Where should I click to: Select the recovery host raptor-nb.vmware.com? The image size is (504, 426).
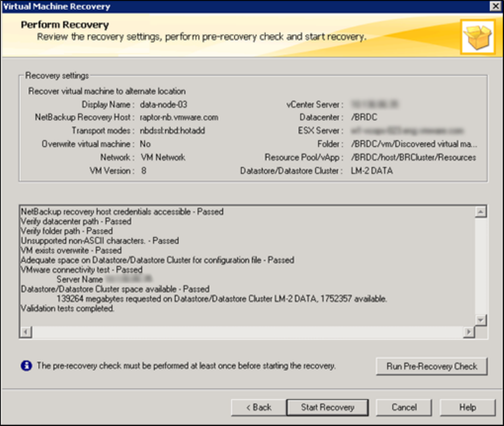[x=179, y=117]
